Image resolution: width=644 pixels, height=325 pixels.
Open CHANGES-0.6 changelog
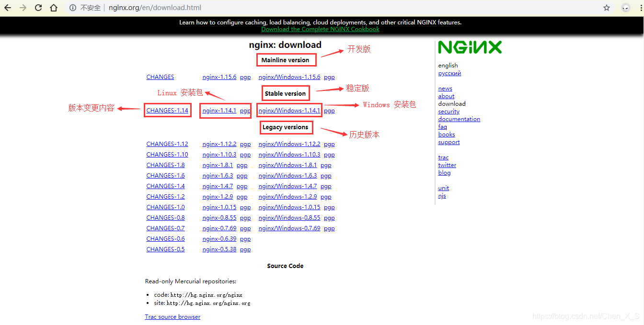click(x=165, y=239)
